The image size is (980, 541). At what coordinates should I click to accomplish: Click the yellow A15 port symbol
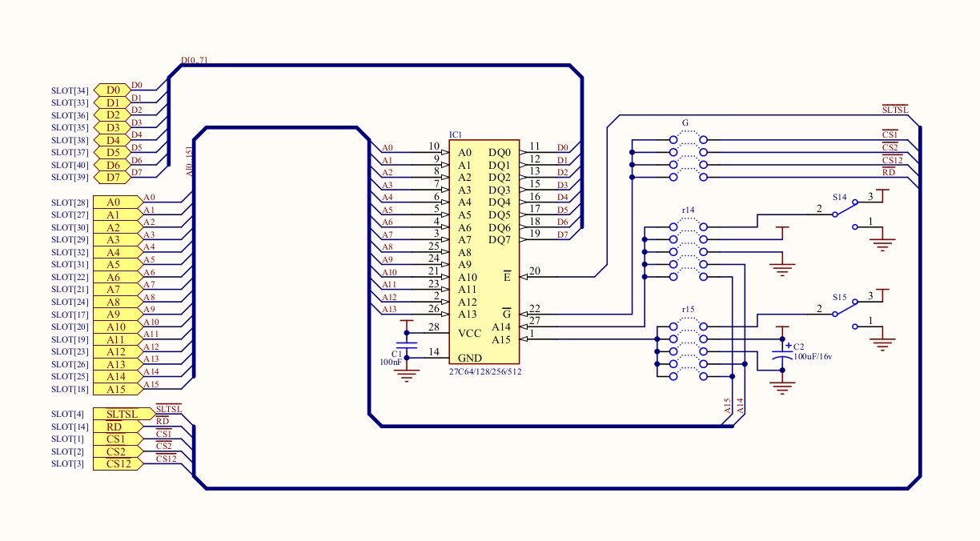117,389
